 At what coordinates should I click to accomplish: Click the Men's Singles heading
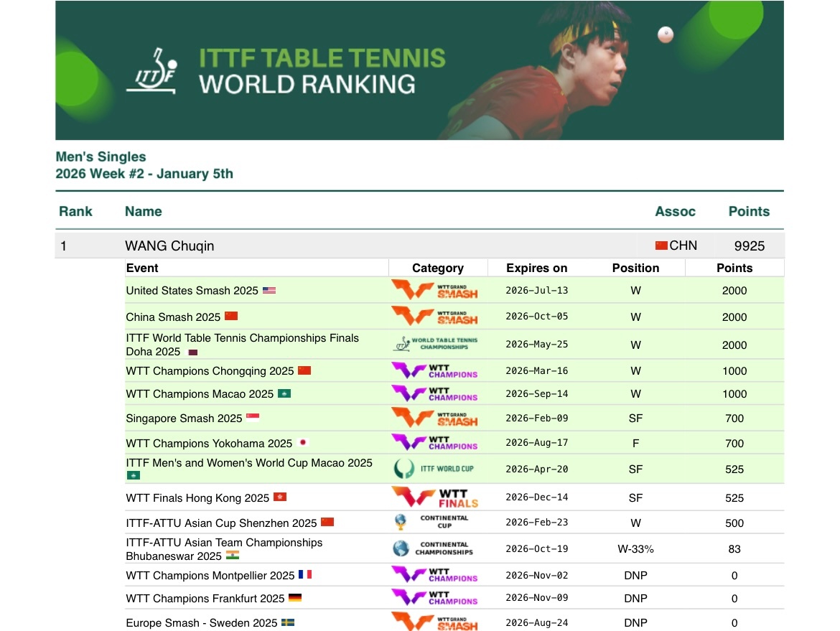101,156
